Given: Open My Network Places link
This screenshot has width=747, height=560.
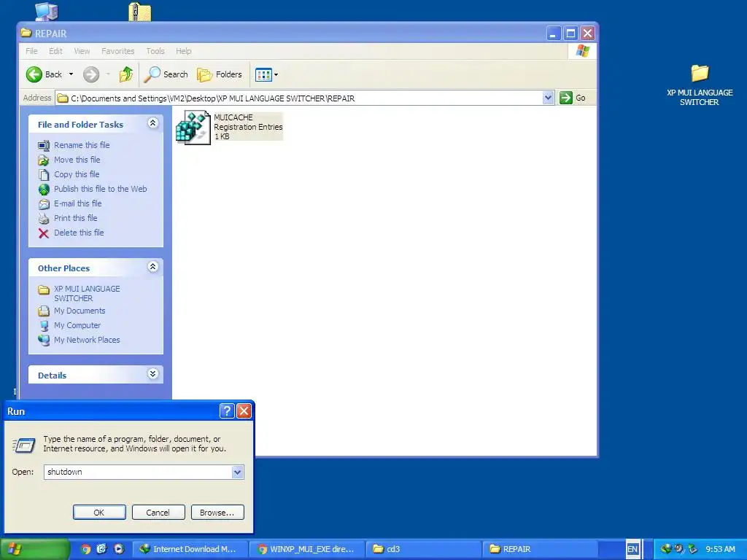Looking at the screenshot, I should click(87, 340).
